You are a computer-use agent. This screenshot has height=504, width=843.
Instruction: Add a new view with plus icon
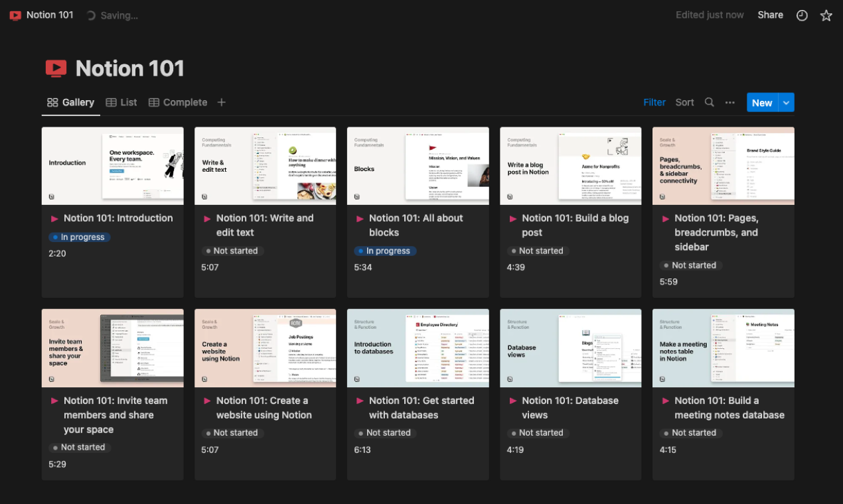coord(222,102)
